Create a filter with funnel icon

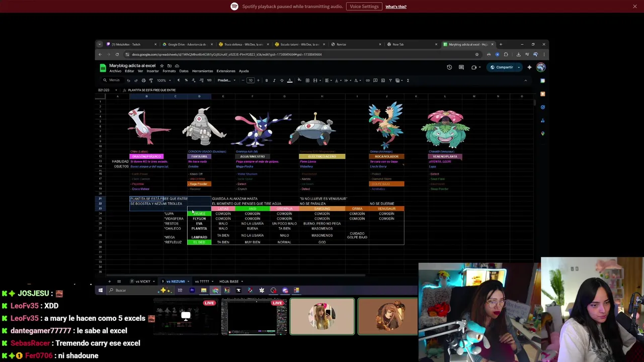tap(390, 80)
